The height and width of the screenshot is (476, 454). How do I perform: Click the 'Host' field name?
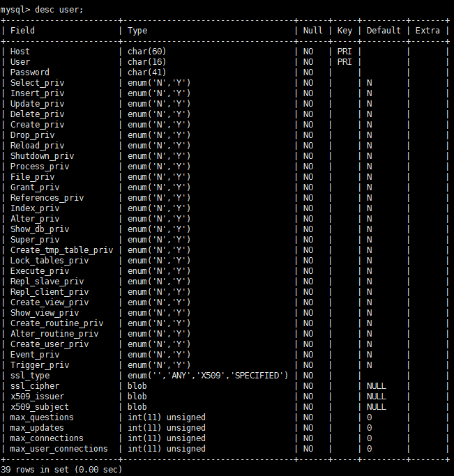(20, 52)
